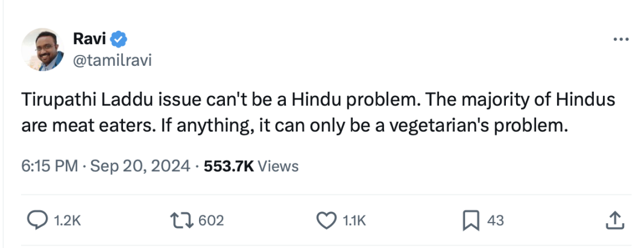
Task: Visit the @tamilravi handle link
Action: point(112,60)
